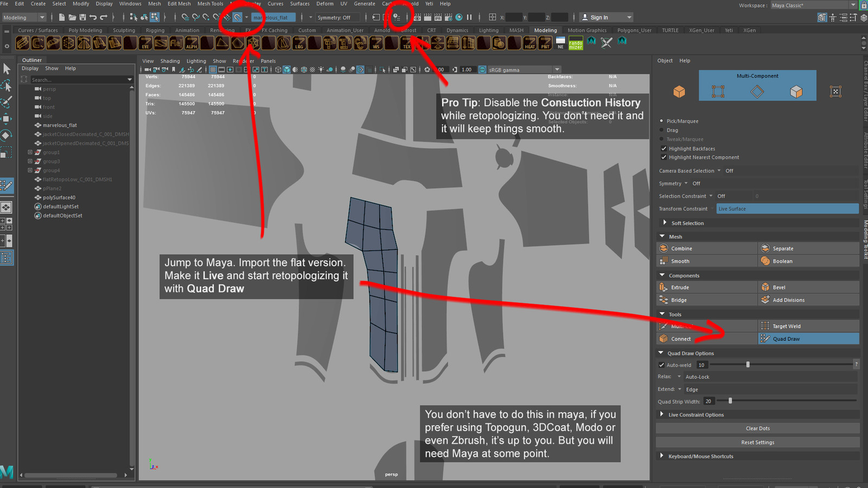
Task: Open the Edit Mesh menu
Action: [x=179, y=4]
